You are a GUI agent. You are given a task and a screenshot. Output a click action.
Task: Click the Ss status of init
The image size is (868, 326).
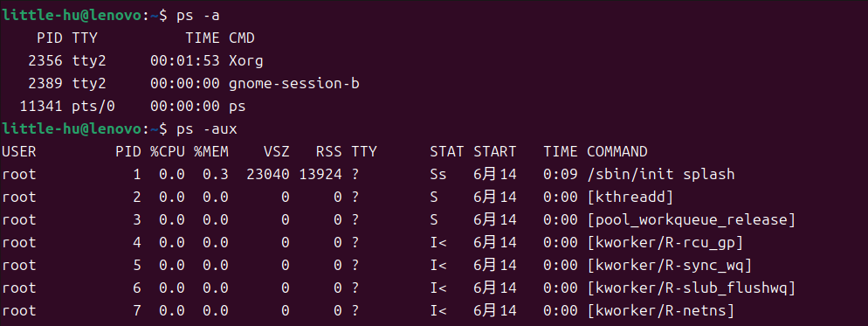click(x=437, y=175)
